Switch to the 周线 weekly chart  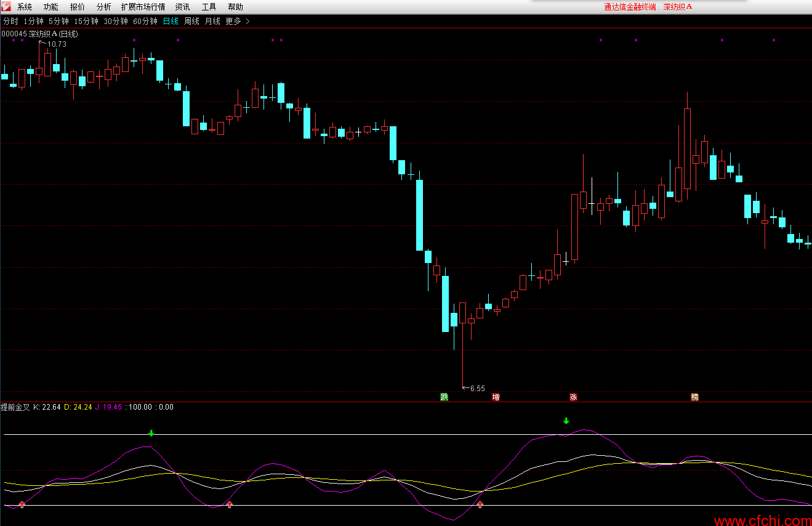192,22
